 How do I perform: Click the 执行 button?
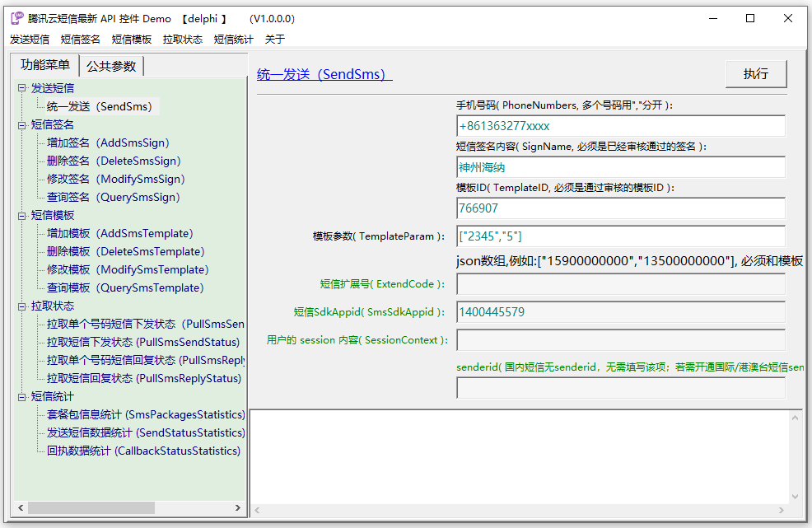756,74
